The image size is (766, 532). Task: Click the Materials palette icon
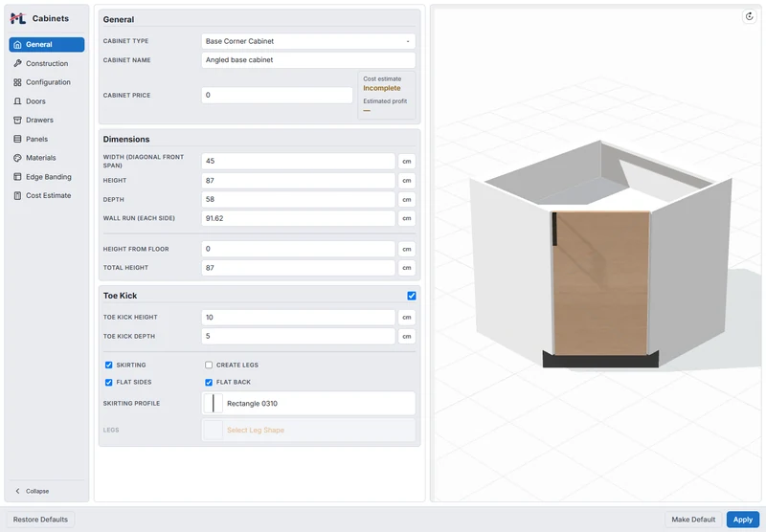[x=17, y=158]
